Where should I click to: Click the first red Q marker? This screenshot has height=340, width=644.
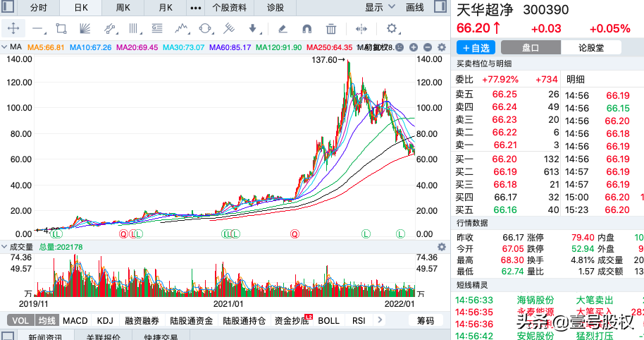click(123, 234)
